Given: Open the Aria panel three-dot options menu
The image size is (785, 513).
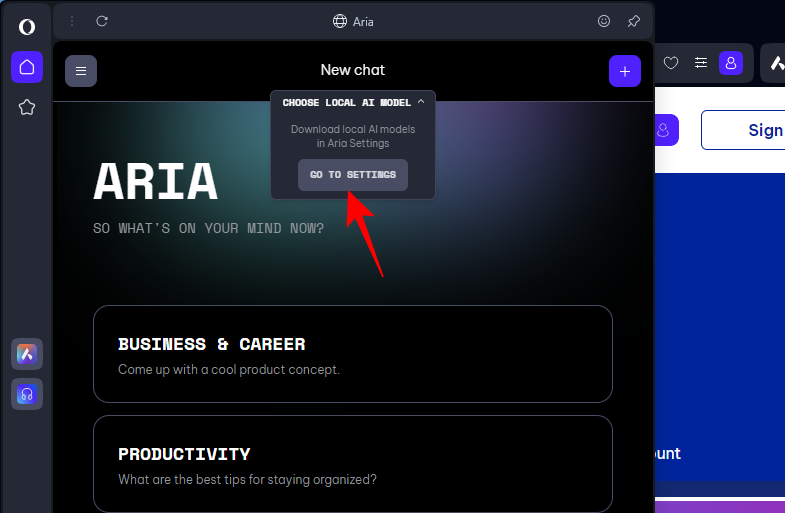Looking at the screenshot, I should click(x=72, y=21).
